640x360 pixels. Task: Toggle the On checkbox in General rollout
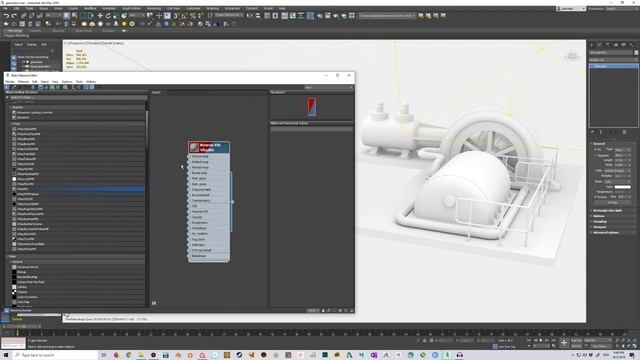pyautogui.click(x=596, y=149)
